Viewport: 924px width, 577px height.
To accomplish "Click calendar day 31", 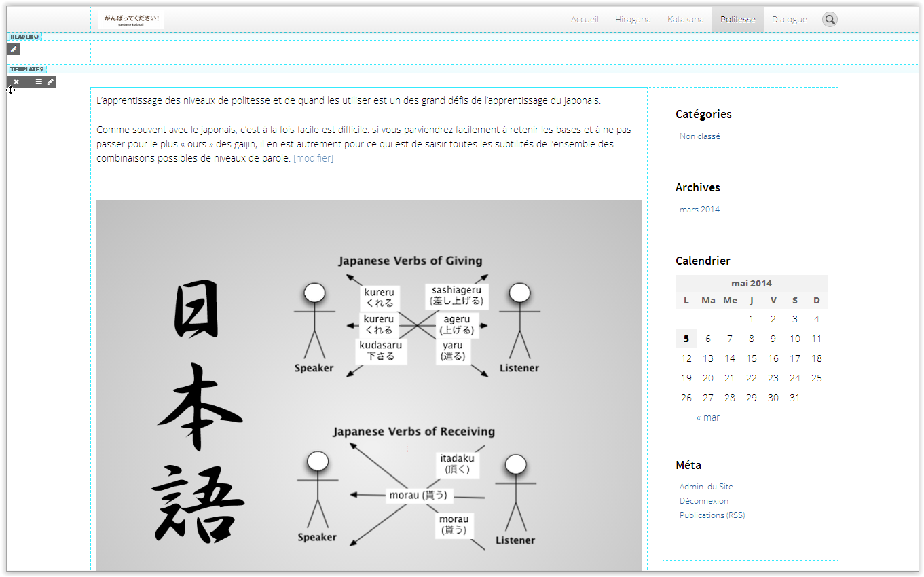I will coord(794,398).
